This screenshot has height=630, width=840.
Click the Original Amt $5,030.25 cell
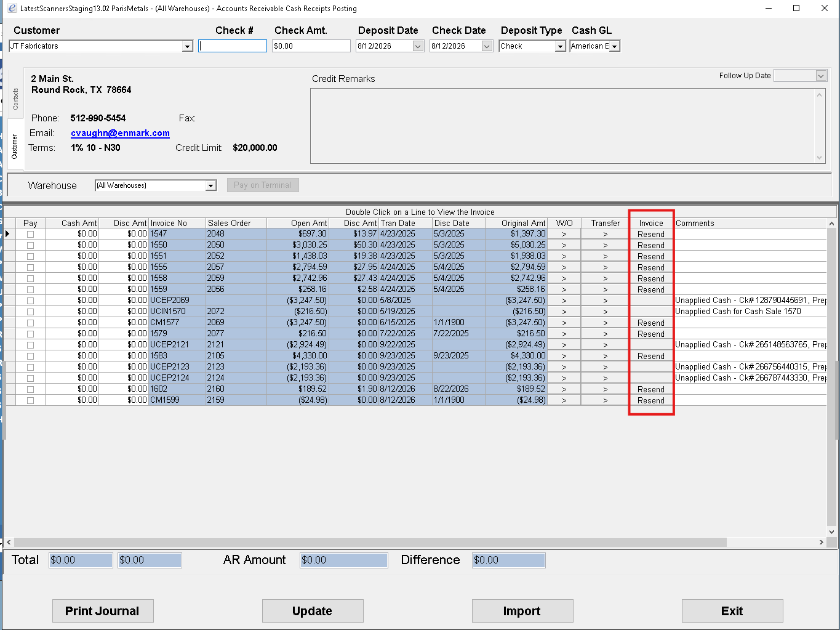[x=516, y=245]
